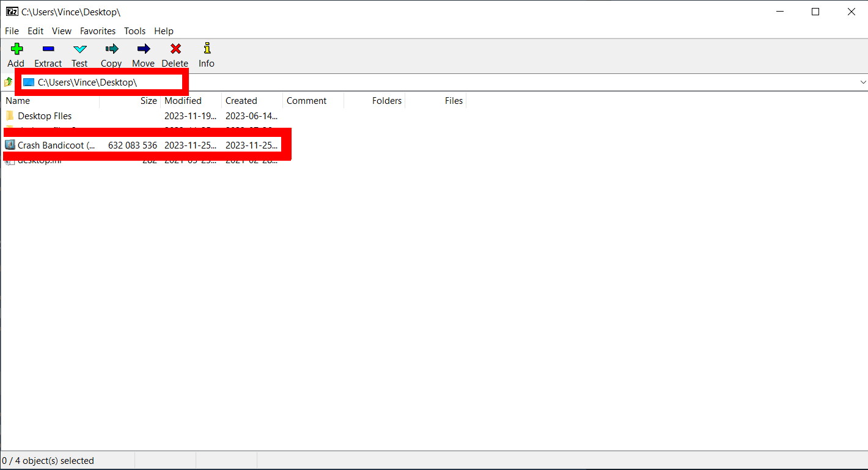
Task: Click the Move toolbar icon
Action: pyautogui.click(x=143, y=54)
